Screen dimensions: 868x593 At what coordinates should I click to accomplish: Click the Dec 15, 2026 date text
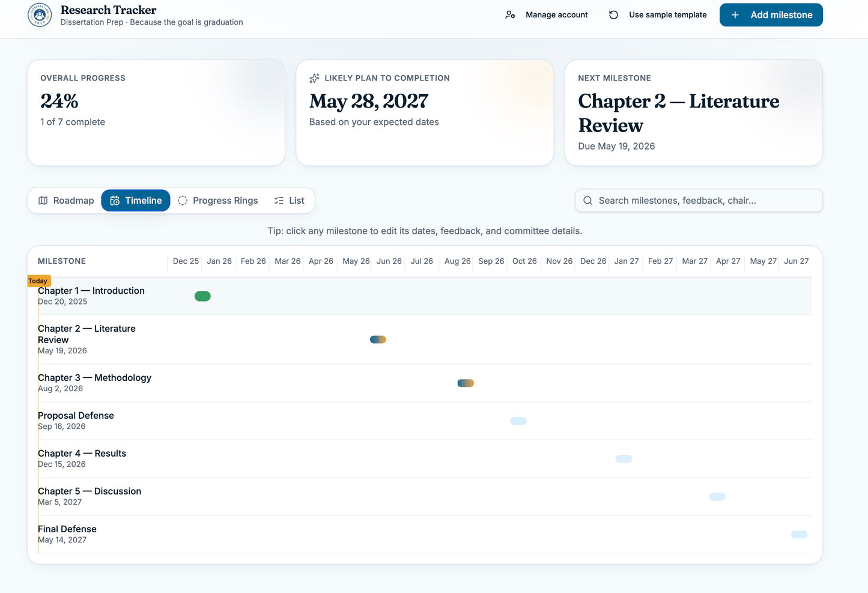(x=61, y=464)
